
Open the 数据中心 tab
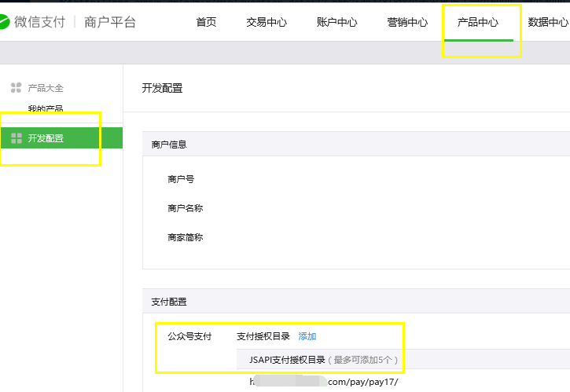point(548,22)
